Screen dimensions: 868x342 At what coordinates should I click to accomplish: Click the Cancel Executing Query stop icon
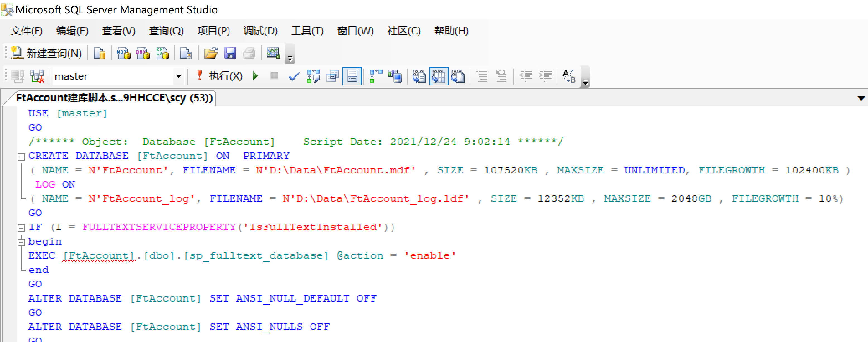tap(274, 76)
